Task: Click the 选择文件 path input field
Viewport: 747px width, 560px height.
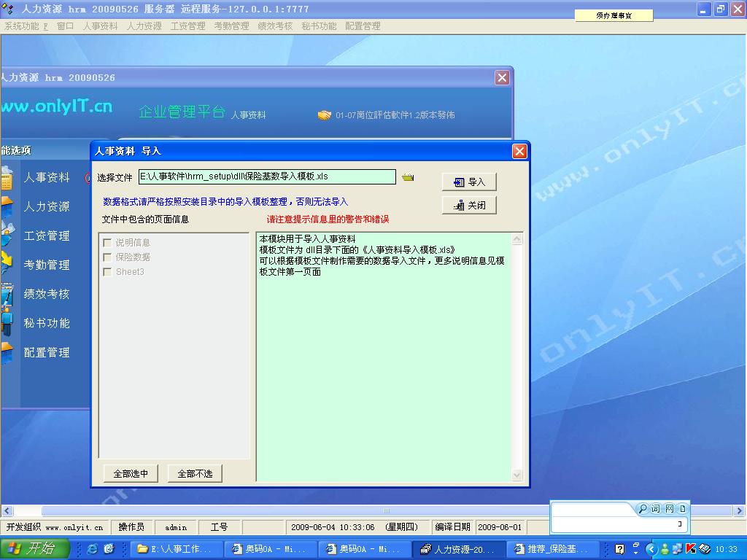Action: (x=267, y=176)
